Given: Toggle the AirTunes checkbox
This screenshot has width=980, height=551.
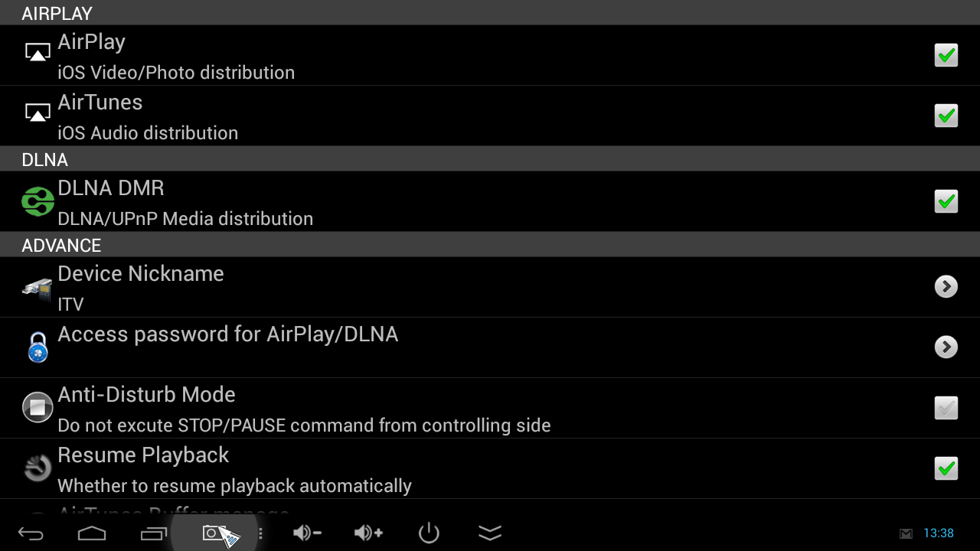Looking at the screenshot, I should point(946,116).
